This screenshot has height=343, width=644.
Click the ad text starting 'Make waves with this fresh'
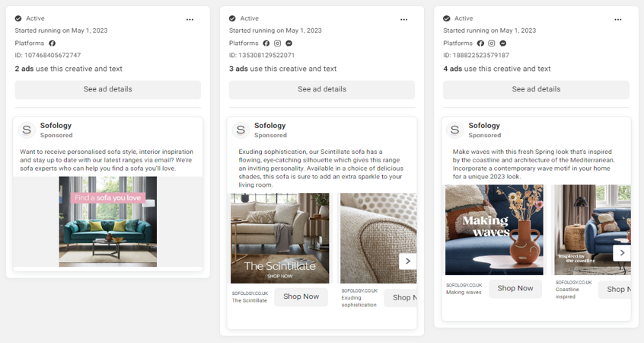pos(534,164)
